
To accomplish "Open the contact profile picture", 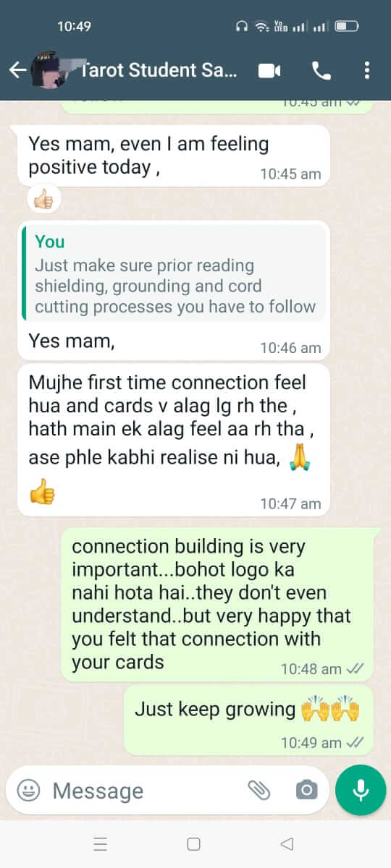I will (55, 69).
